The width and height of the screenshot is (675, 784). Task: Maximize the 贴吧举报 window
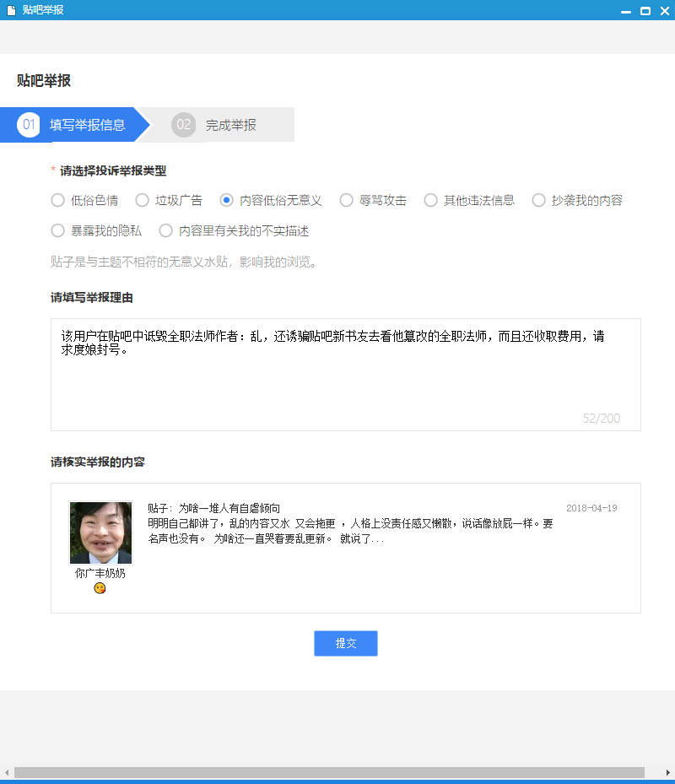(x=645, y=11)
